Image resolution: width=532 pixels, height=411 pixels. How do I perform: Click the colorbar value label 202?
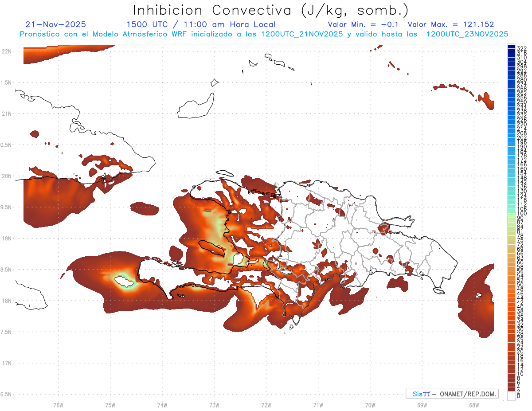[x=522, y=137]
